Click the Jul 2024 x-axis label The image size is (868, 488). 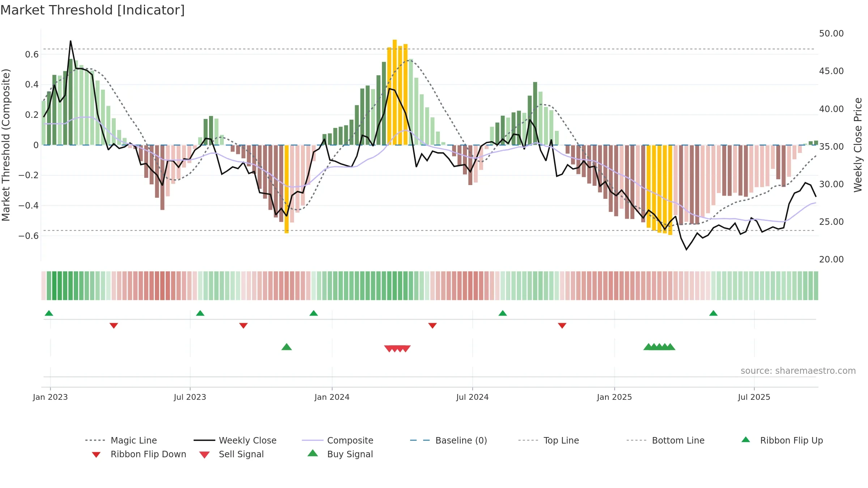pyautogui.click(x=472, y=397)
